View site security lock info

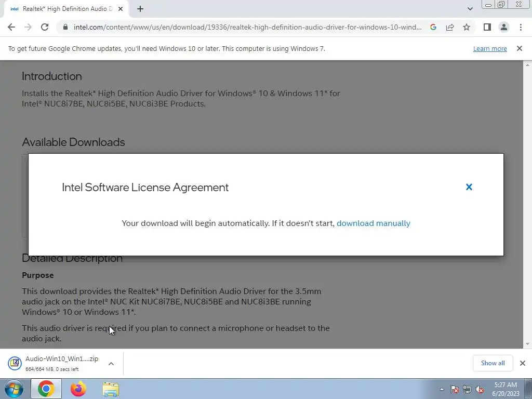pyautogui.click(x=65, y=27)
